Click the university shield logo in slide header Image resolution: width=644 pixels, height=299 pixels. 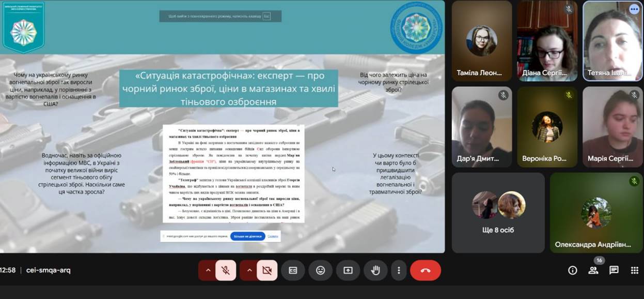[x=24, y=27]
